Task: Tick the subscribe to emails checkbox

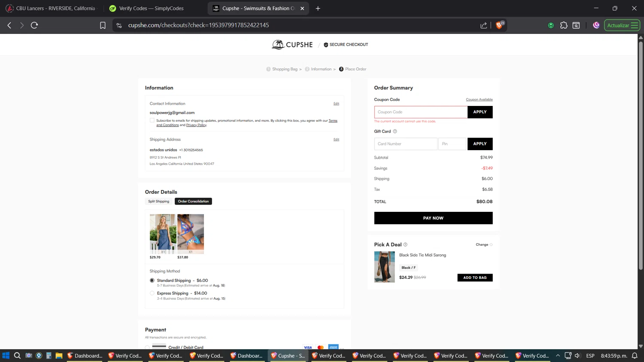Action: [152, 121]
